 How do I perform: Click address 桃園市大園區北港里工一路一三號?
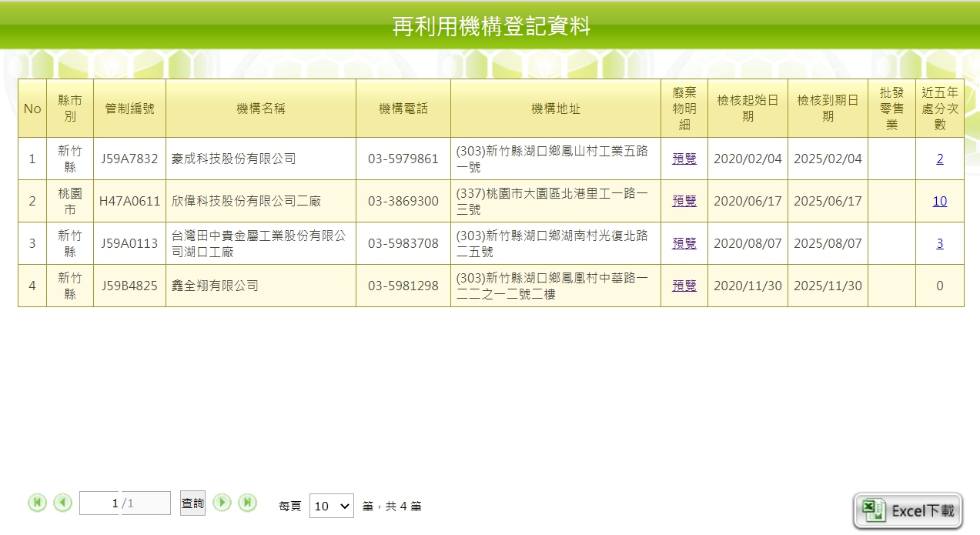pyautogui.click(x=553, y=201)
